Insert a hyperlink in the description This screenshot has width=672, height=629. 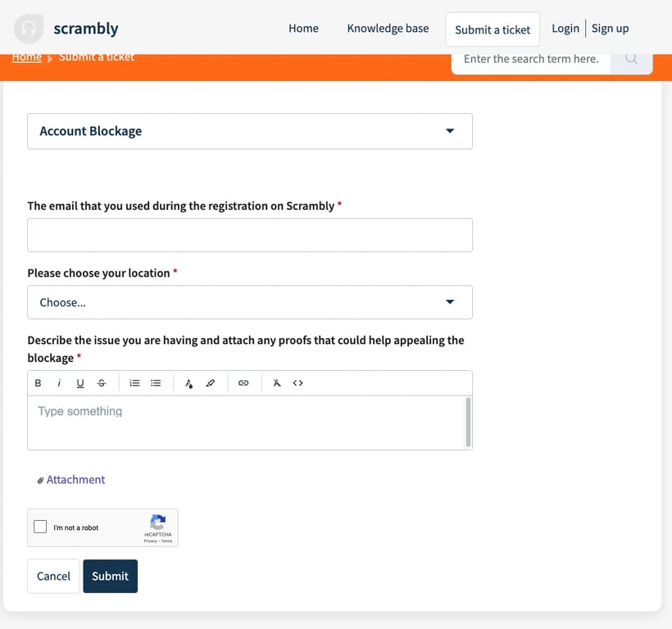pos(243,383)
